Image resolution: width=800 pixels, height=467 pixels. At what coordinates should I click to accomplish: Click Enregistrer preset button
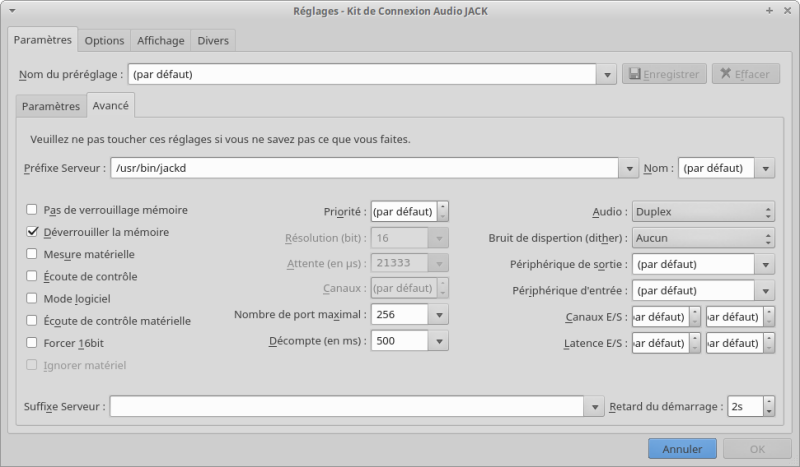(664, 74)
